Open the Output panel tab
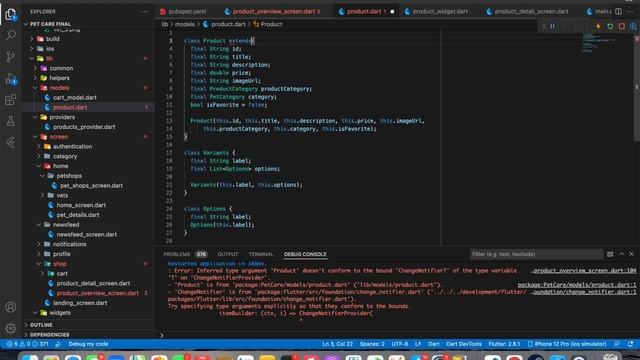Image resolution: width=640 pixels, height=360 pixels. (228, 254)
